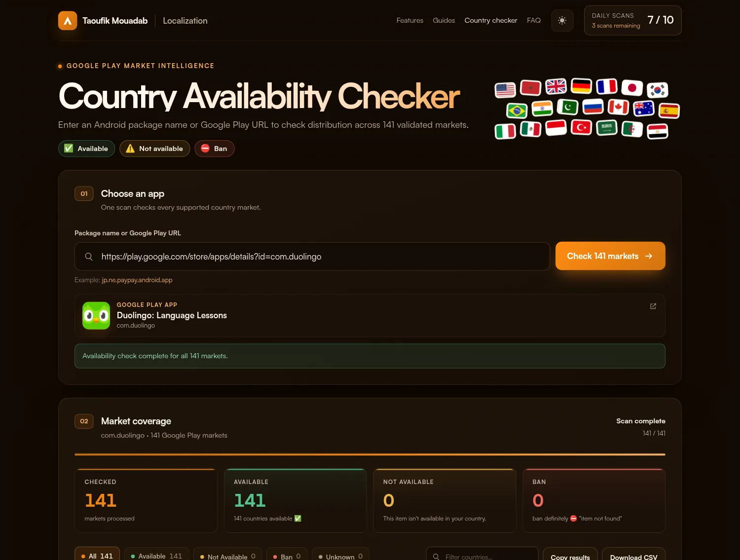The image size is (740, 560).
Task: Open the Guides nav item
Action: (x=444, y=21)
